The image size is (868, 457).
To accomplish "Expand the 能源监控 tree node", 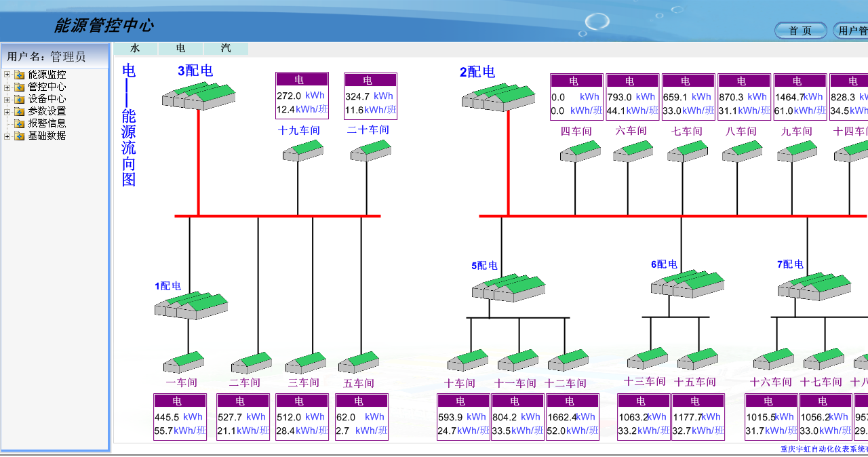I will (x=7, y=75).
